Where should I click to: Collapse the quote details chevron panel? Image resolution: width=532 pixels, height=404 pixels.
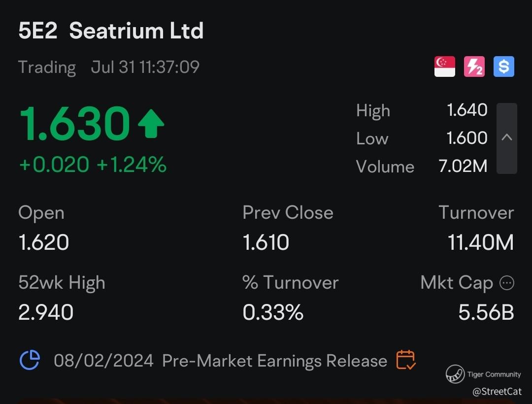[507, 138]
